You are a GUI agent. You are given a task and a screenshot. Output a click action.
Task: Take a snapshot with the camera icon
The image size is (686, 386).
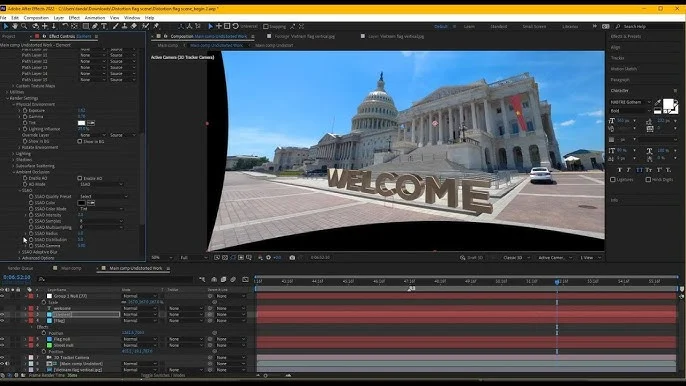coord(292,258)
